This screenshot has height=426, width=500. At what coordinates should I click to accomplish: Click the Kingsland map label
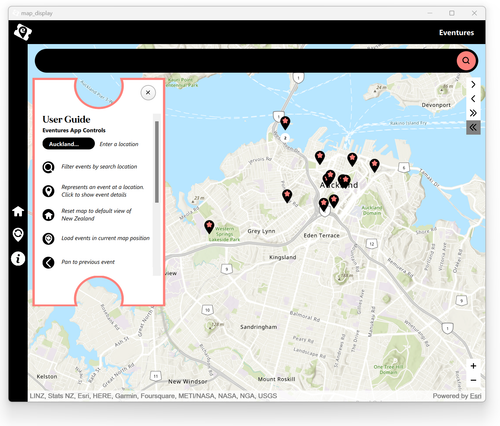coord(283,257)
